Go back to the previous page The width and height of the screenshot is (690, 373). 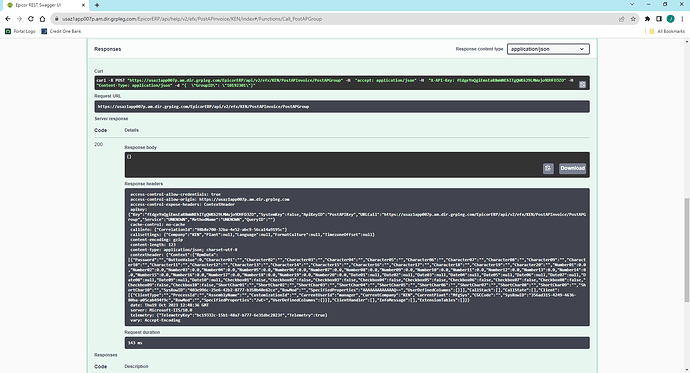7,19
